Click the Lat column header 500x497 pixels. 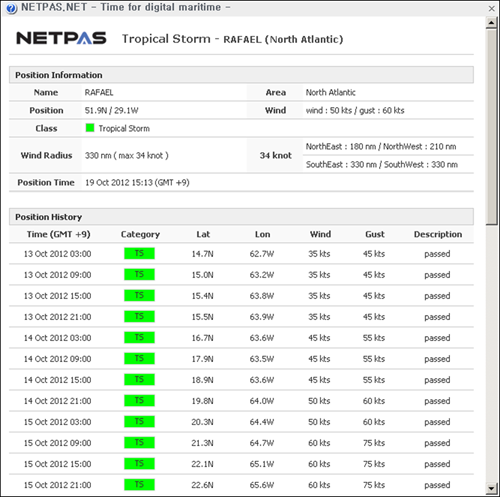coord(203,234)
